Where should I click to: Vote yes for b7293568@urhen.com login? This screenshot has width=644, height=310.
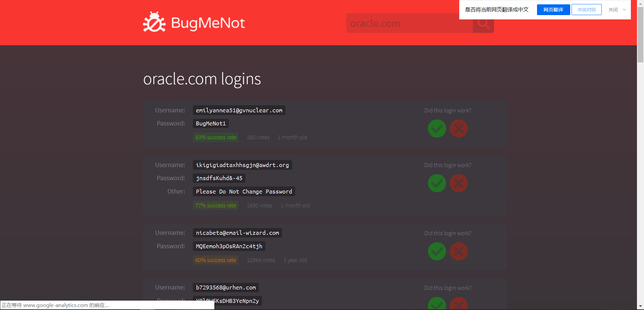pos(437,303)
